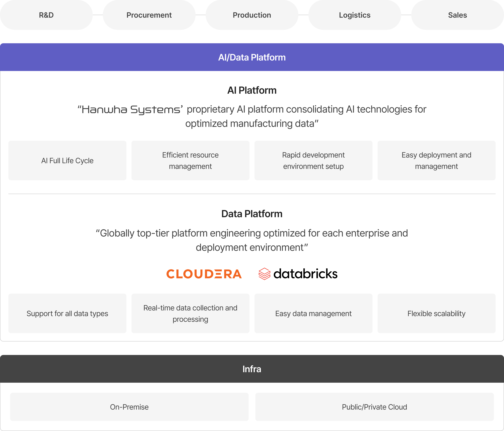
Task: Click the Cloudera logo
Action: (x=204, y=274)
